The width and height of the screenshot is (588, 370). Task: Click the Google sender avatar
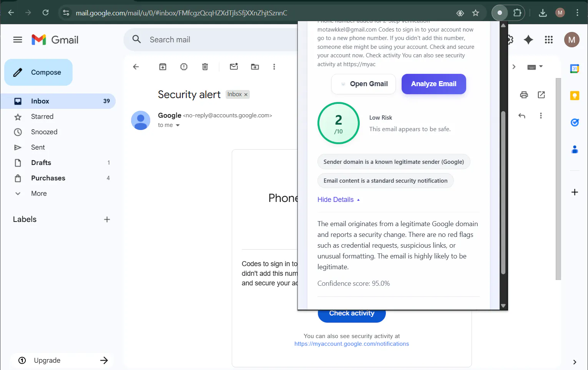(141, 120)
